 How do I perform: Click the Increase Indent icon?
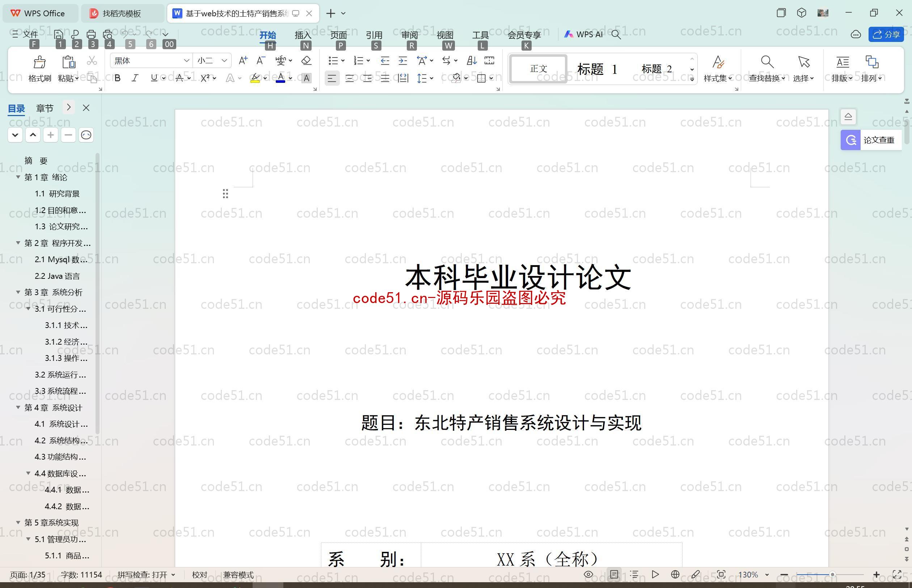click(403, 60)
